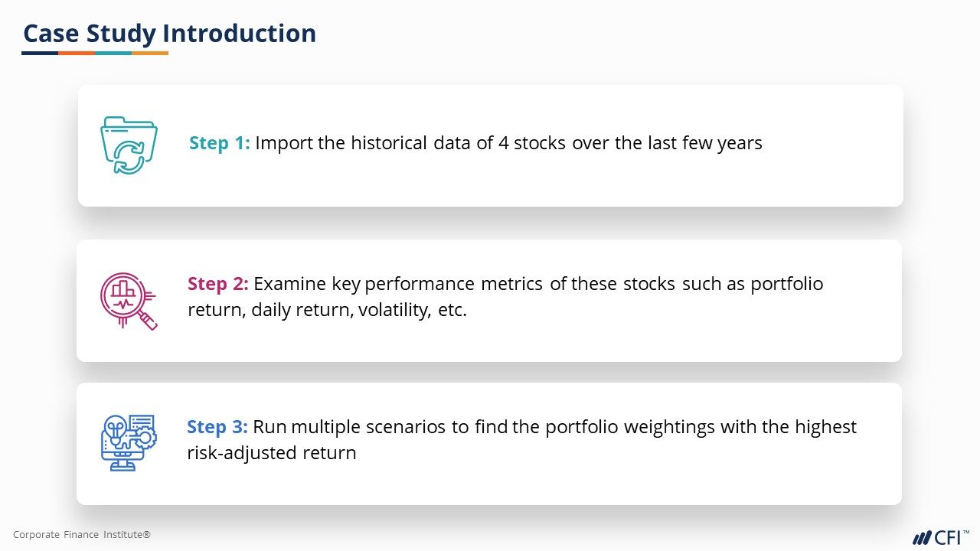Click the magenta Step 2: label

point(217,284)
